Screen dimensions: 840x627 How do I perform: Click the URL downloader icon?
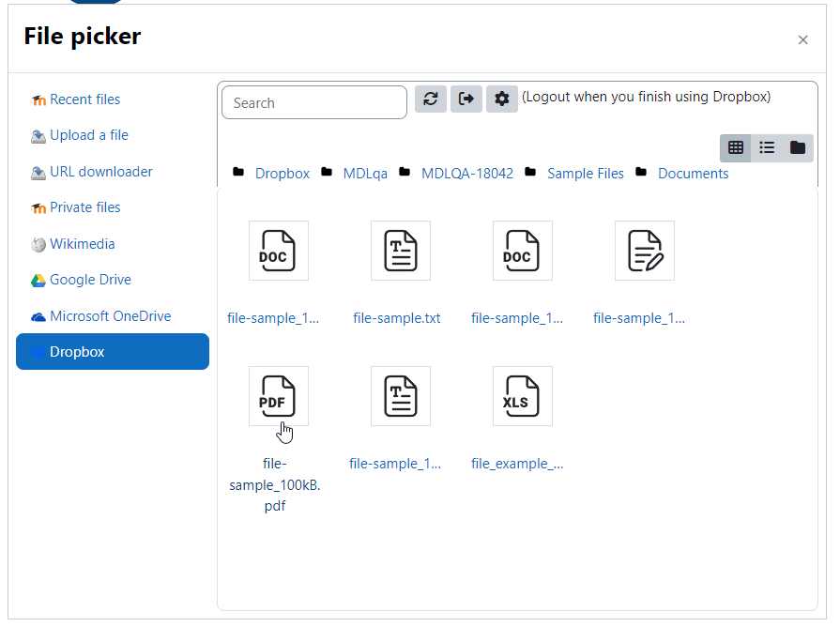click(38, 173)
